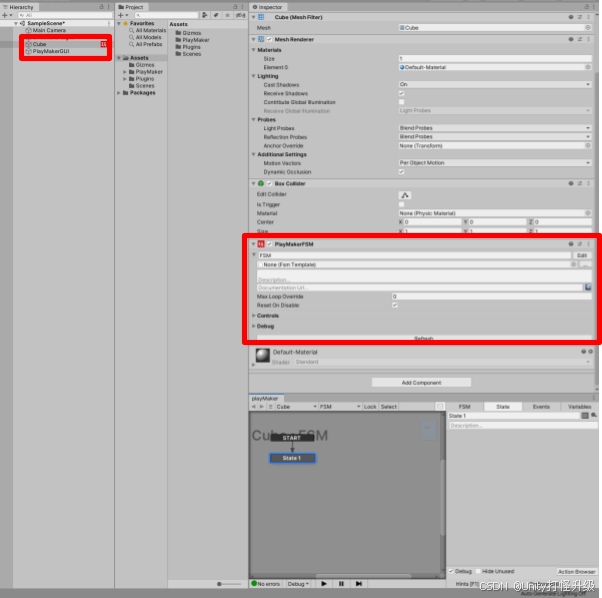This screenshot has width=602, height=598.
Task: Open Mesh Renderer component options menu
Action: point(588,39)
